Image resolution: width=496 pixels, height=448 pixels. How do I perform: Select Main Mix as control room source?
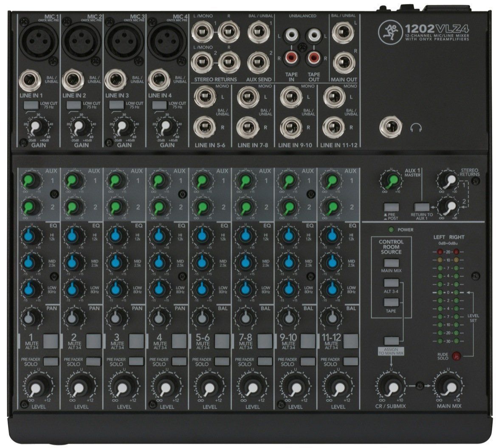391,262
